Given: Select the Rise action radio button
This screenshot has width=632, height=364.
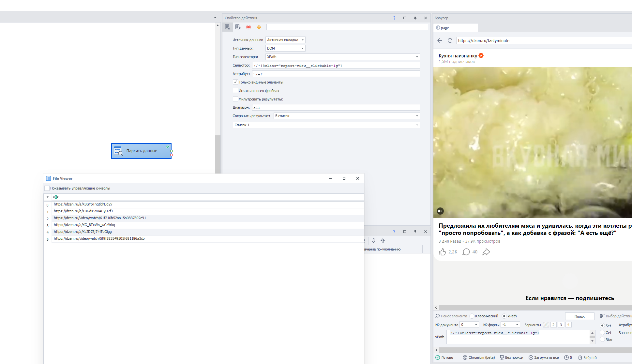Looking at the screenshot, I should pos(602,340).
